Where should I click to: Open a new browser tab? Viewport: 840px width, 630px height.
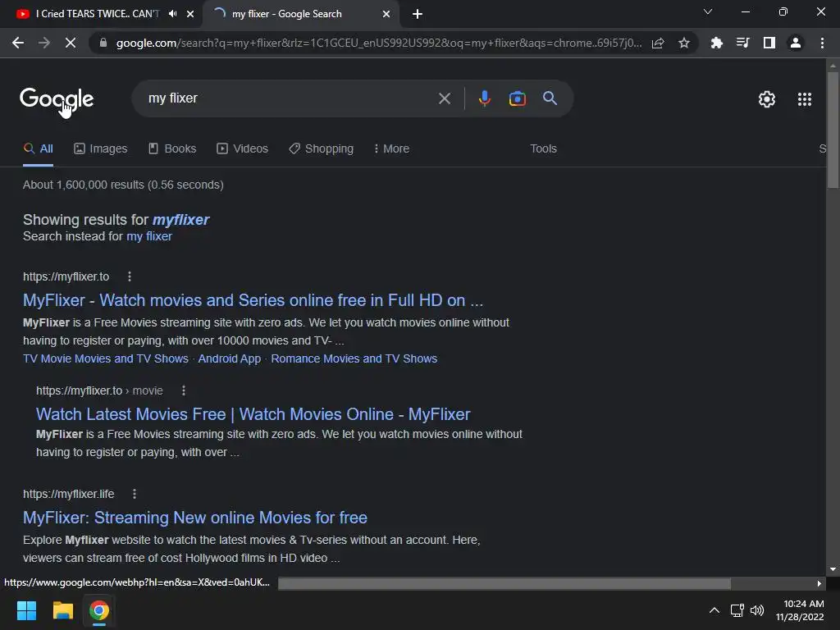(x=418, y=14)
